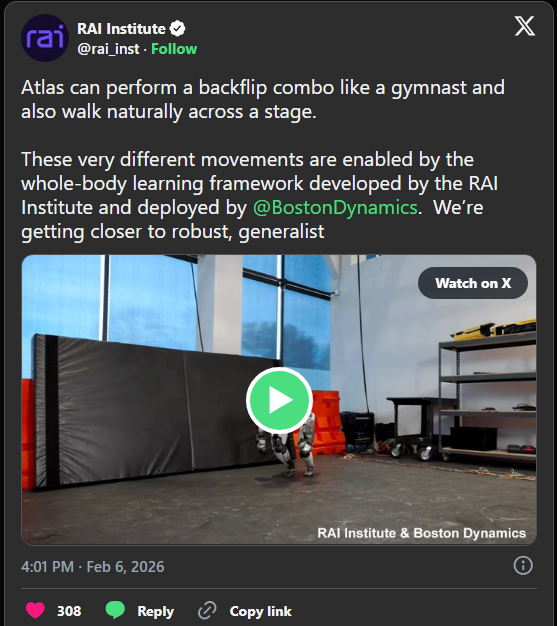Click the verified checkmark badge
The width and height of the screenshot is (557, 626).
point(177,29)
